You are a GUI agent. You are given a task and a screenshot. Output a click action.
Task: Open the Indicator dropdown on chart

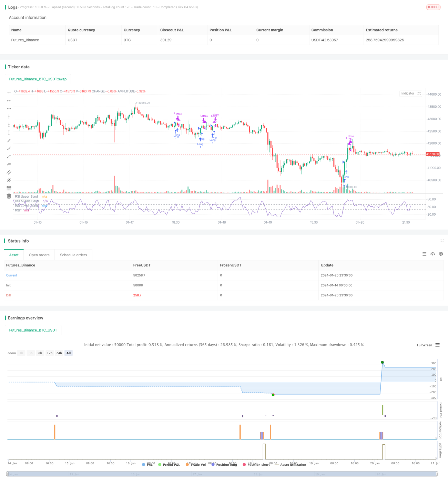click(408, 93)
